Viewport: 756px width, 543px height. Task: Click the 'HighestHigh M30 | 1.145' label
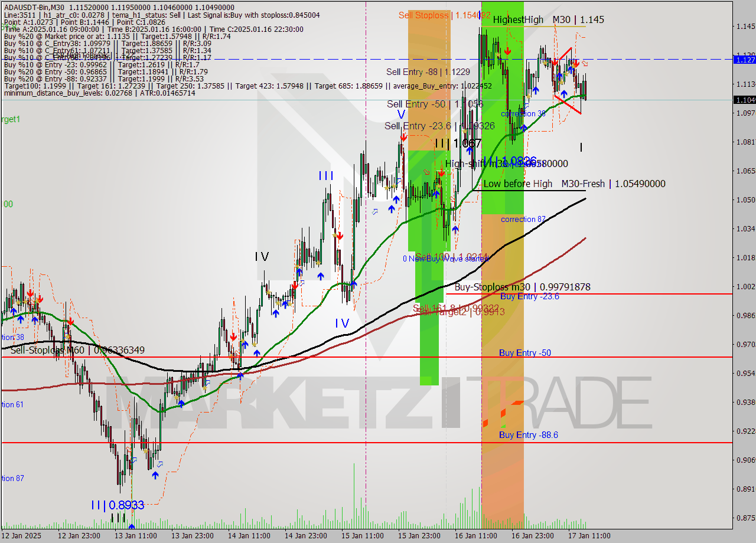click(x=548, y=19)
